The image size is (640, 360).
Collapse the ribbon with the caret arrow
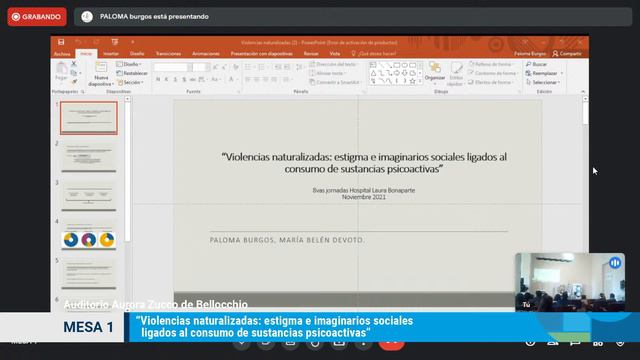(583, 91)
